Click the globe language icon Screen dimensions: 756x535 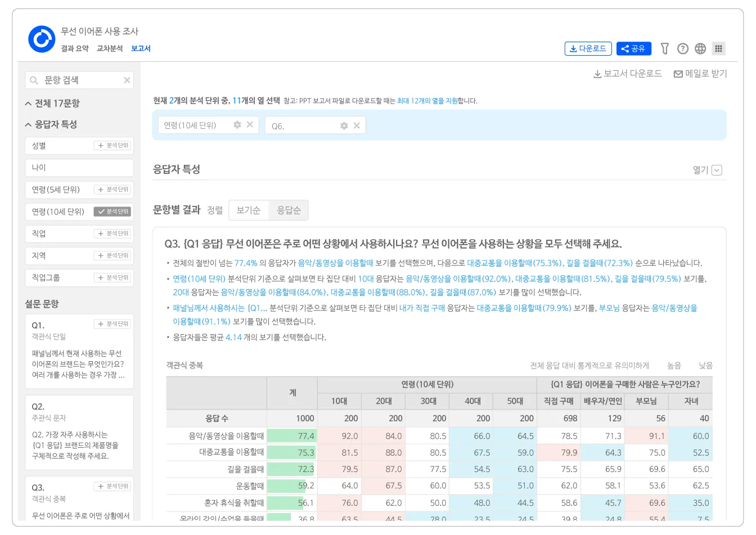(700, 48)
